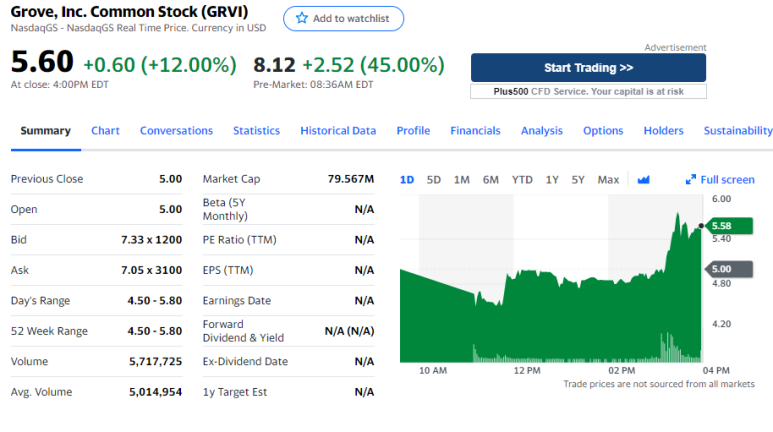The width and height of the screenshot is (773, 432).
Task: Select the YTD chart range
Action: (x=522, y=180)
